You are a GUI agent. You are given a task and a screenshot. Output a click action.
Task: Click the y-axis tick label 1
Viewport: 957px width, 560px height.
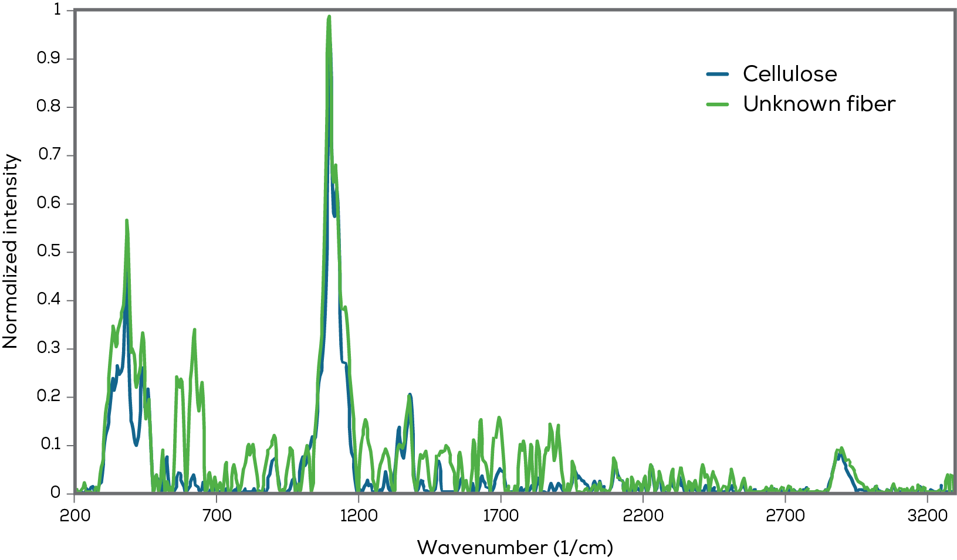57,9
